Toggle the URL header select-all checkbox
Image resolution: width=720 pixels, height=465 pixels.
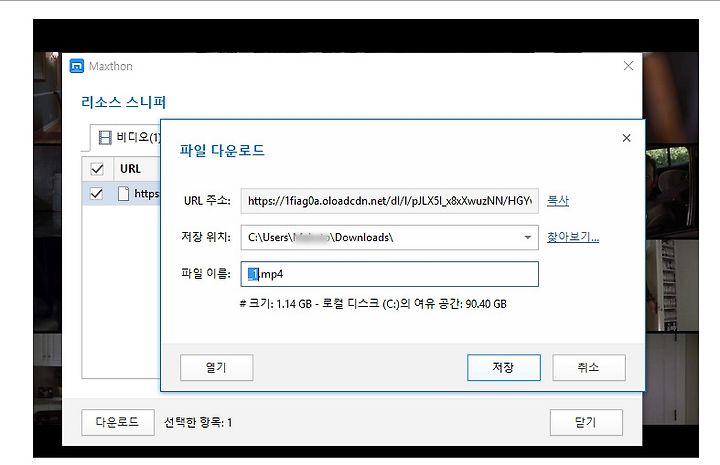tap(97, 169)
